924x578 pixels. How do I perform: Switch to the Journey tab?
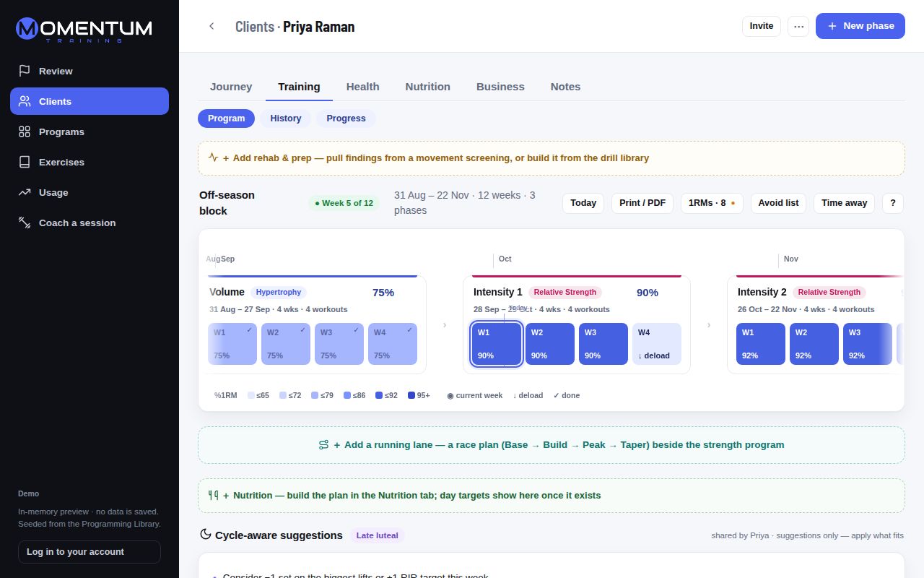point(231,87)
